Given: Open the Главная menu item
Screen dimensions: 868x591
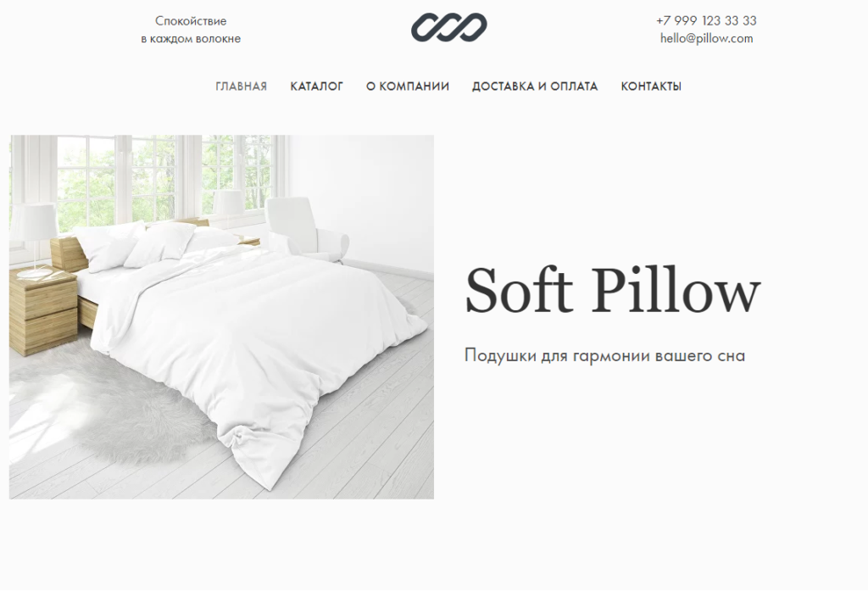Looking at the screenshot, I should tap(242, 86).
